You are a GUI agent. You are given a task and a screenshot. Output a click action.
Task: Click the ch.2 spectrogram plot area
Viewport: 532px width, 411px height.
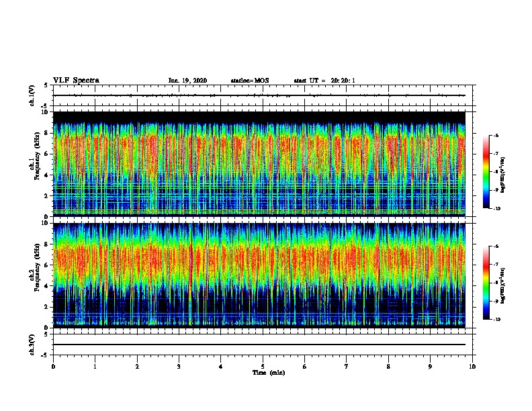[x=259, y=275]
